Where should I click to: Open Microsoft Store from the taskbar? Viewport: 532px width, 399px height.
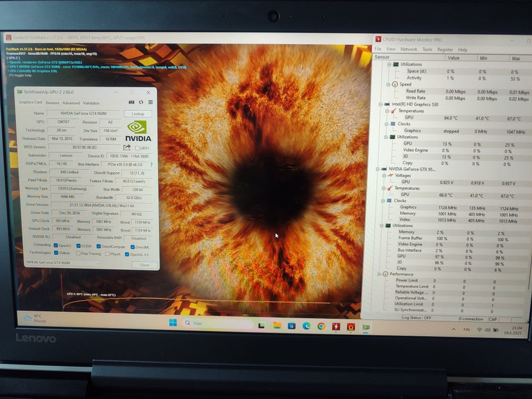pos(291,326)
